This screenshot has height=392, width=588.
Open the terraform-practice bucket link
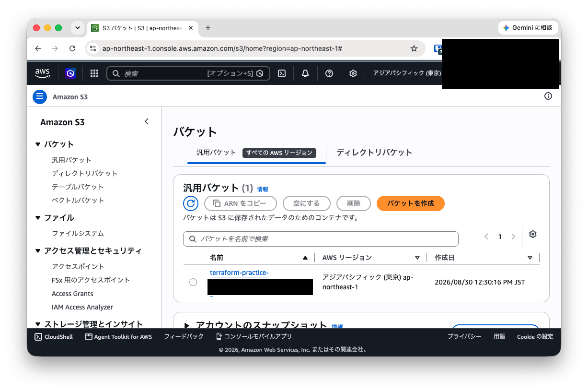pos(239,273)
